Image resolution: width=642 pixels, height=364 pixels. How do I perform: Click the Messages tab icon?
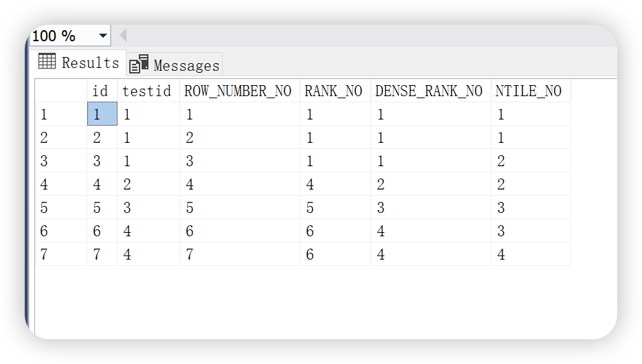coord(139,64)
